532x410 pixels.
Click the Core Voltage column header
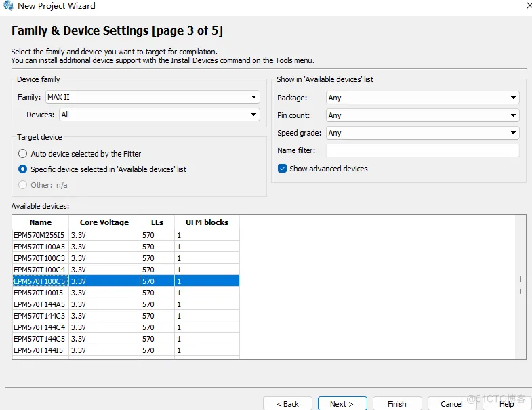click(x=104, y=222)
